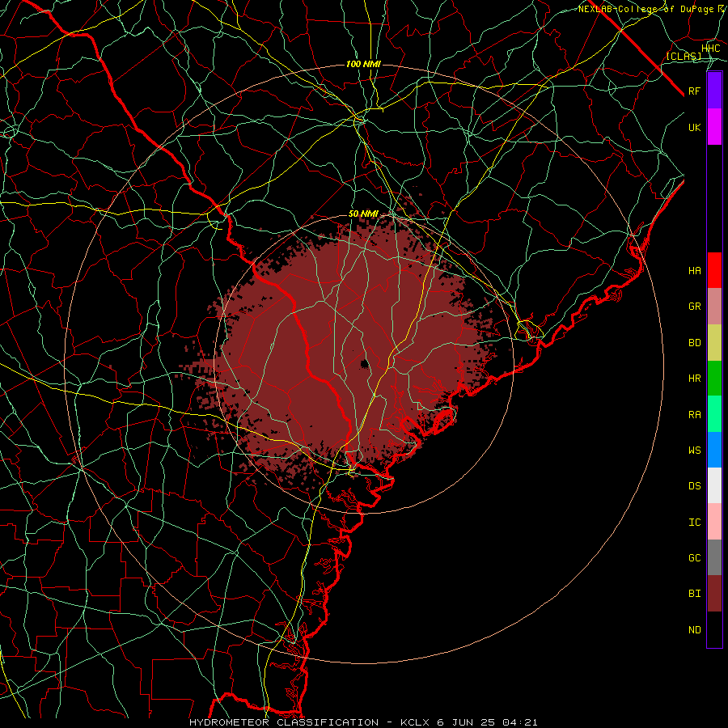
Task: Click the HA red legend swatch
Action: coord(714,270)
